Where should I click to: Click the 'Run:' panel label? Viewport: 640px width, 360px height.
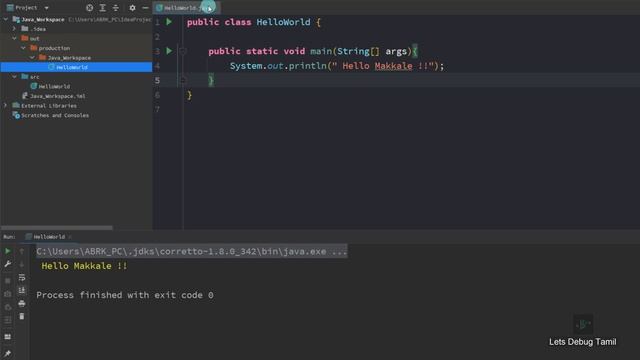[9, 237]
